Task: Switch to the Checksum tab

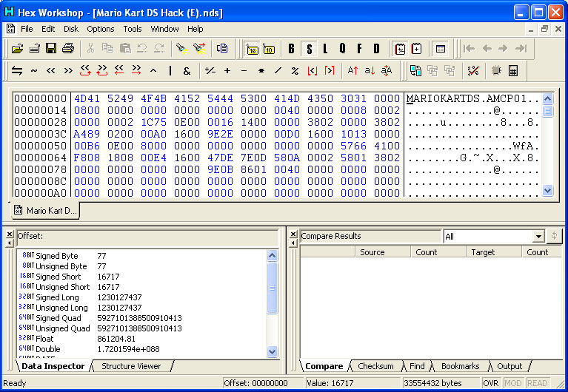Action: tap(375, 366)
